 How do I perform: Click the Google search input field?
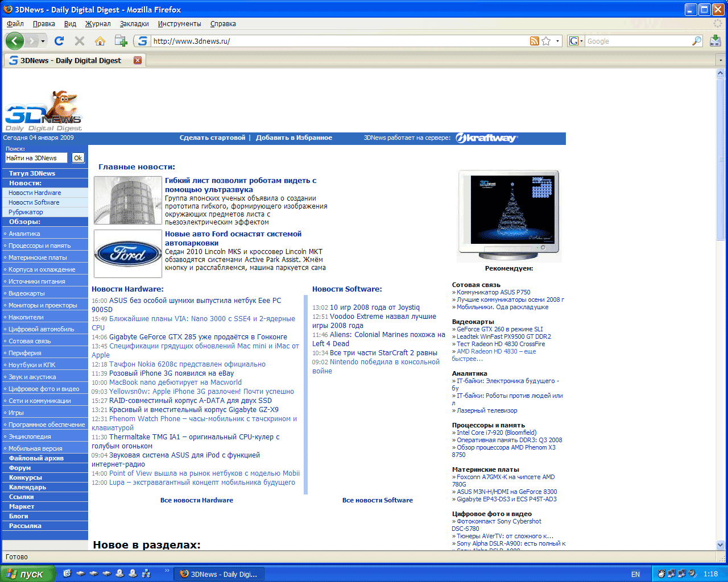click(638, 41)
